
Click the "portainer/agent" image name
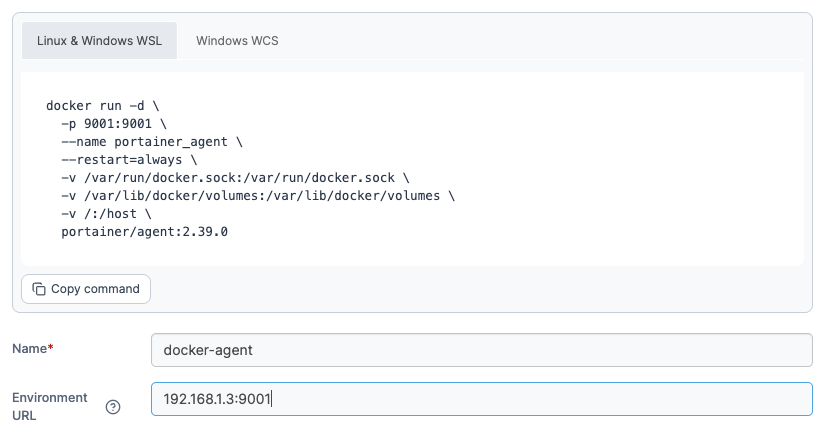116,232
